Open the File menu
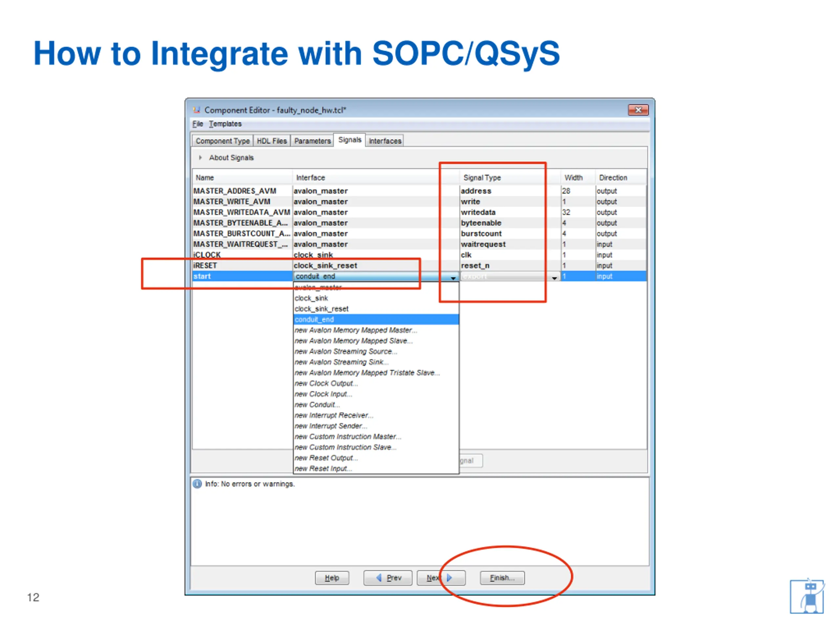The width and height of the screenshot is (840, 630). click(x=198, y=124)
